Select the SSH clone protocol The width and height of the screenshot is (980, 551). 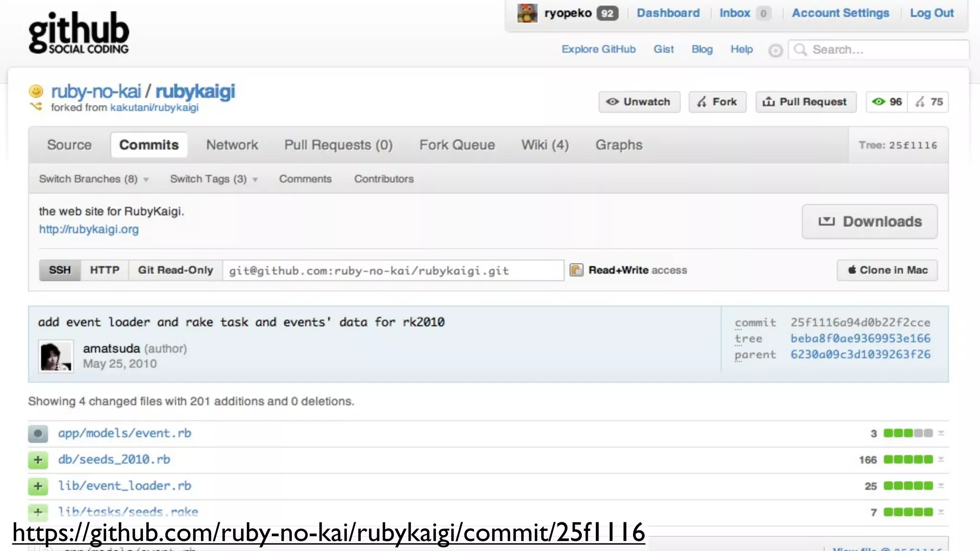coord(60,270)
